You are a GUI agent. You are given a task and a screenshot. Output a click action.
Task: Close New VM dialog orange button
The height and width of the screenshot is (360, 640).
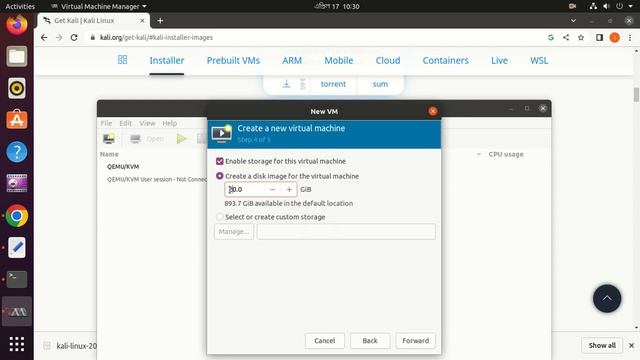point(433,111)
